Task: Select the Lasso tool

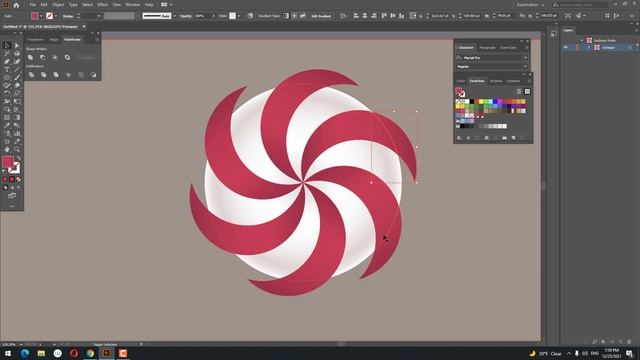Action: point(17,53)
